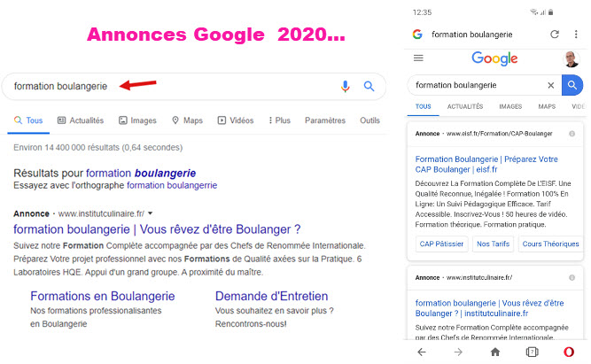Open the Plus more options menu
This screenshot has height=364, width=591.
click(x=279, y=120)
